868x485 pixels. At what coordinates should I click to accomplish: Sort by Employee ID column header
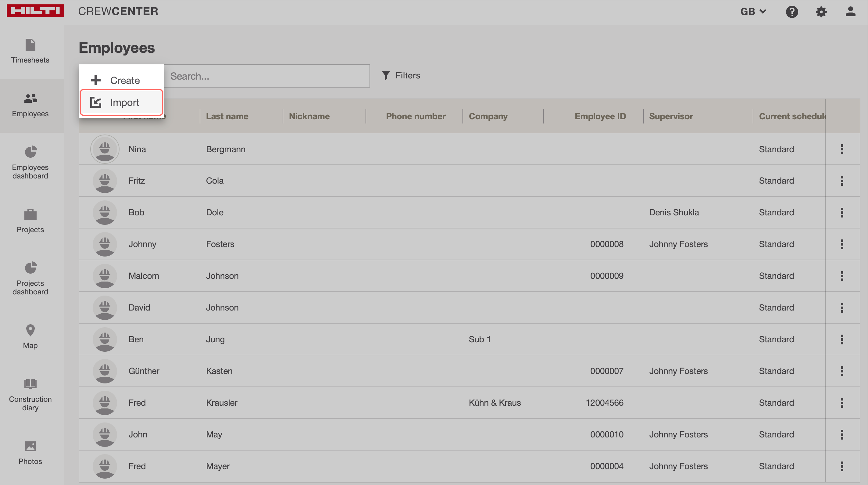tap(600, 116)
